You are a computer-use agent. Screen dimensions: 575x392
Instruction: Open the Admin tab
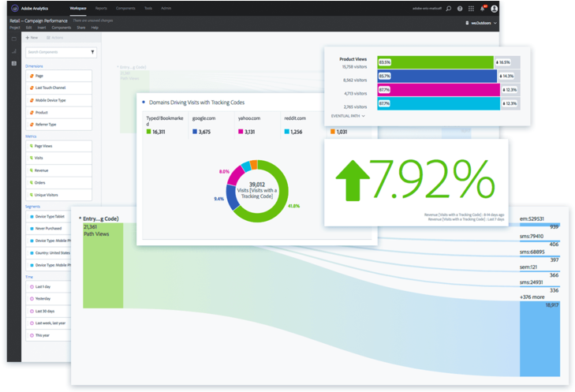(x=166, y=8)
